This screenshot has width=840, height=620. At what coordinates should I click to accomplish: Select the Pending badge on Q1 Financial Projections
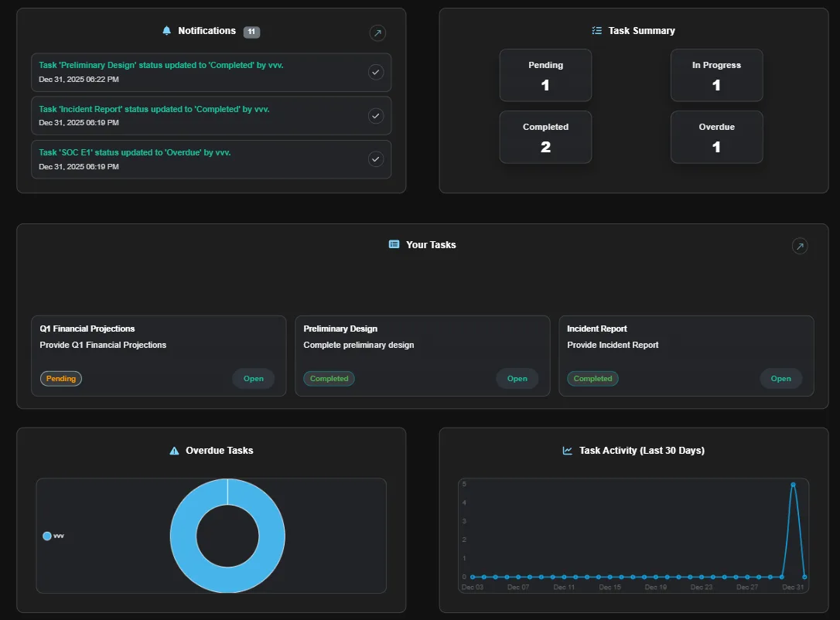click(60, 378)
